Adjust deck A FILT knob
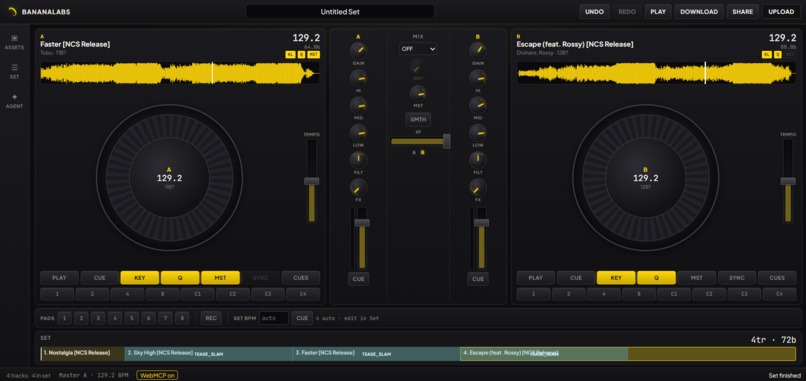Viewport: 806px width, 381px height. pos(358,160)
